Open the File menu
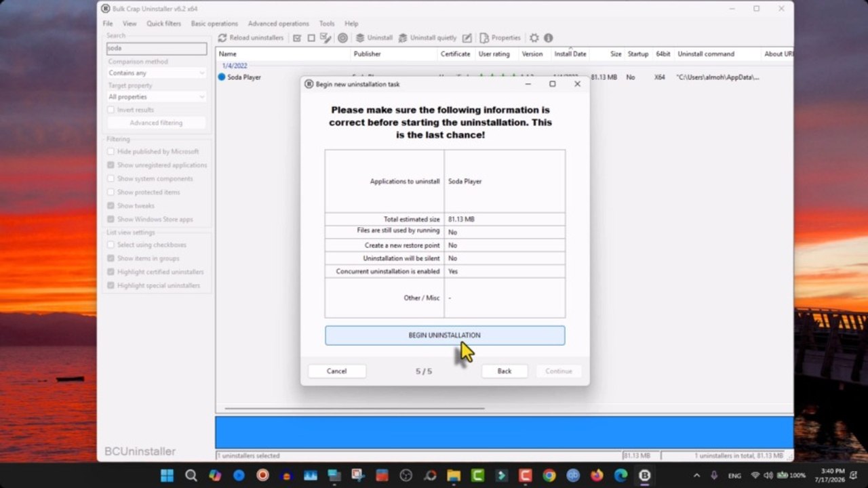 [x=108, y=24]
